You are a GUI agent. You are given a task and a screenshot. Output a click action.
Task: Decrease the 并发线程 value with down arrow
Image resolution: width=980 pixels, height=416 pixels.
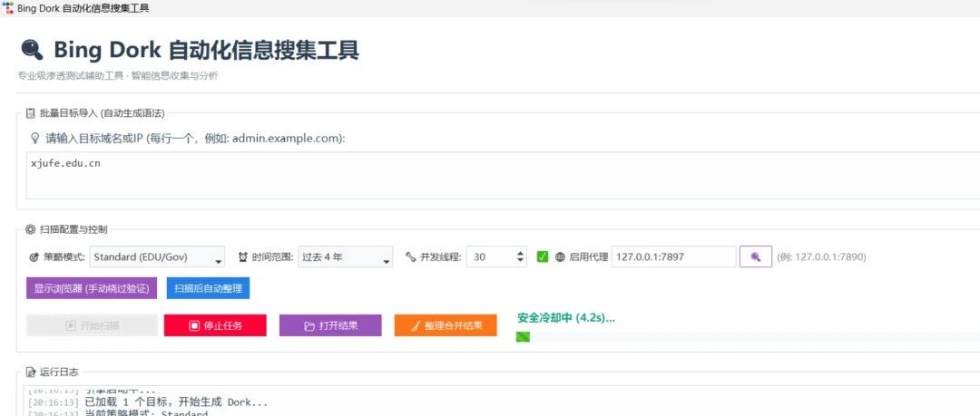pyautogui.click(x=521, y=261)
